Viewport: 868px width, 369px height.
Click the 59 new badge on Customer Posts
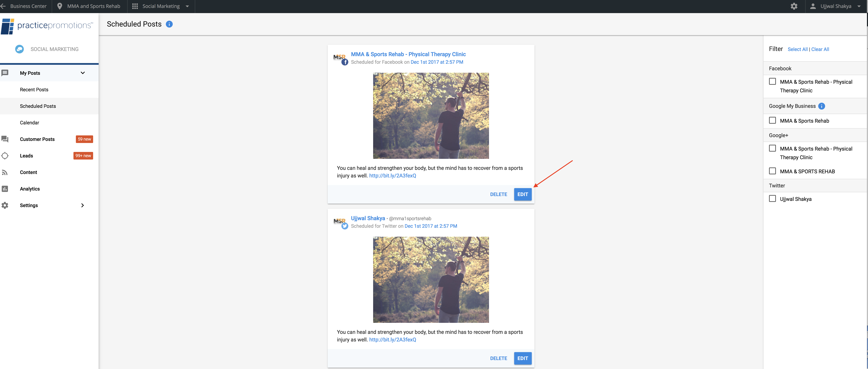point(84,139)
